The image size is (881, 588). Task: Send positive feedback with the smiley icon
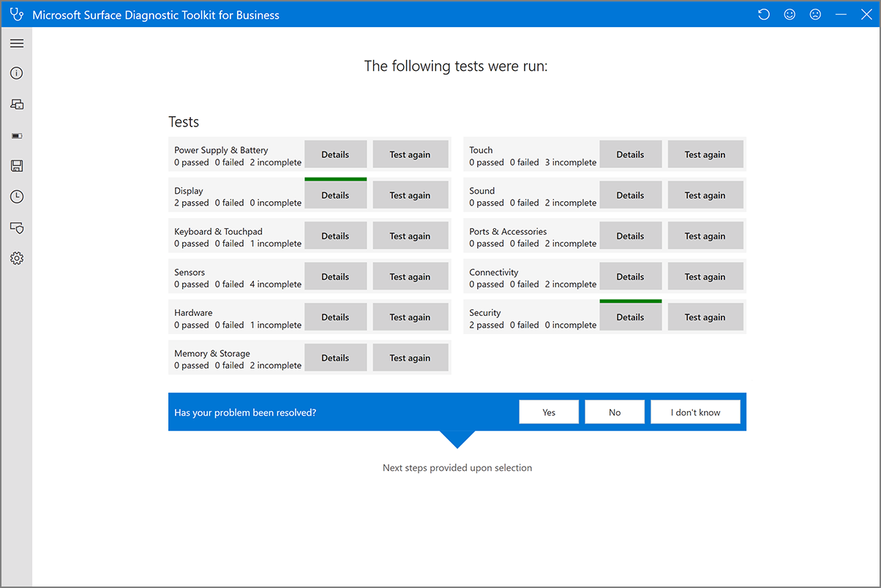(789, 14)
